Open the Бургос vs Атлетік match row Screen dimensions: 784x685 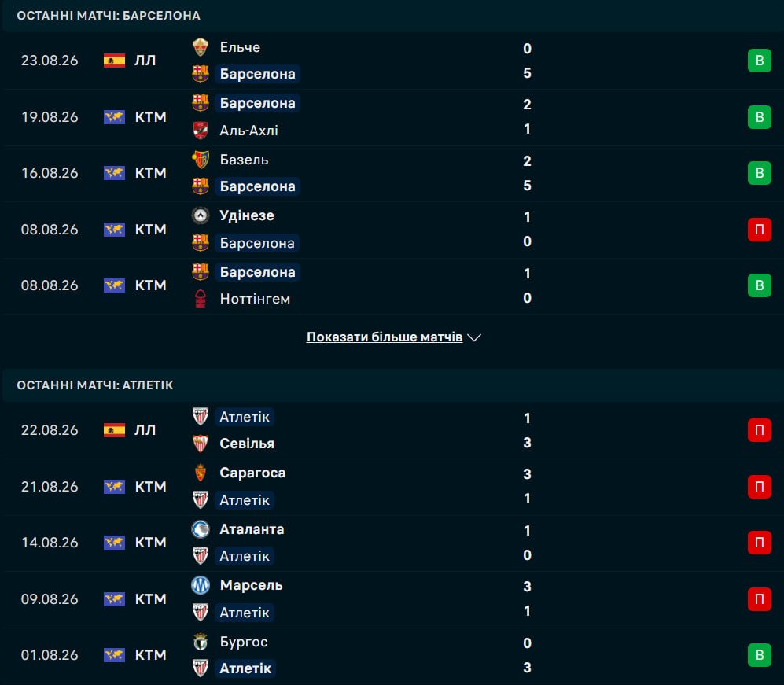(392, 655)
